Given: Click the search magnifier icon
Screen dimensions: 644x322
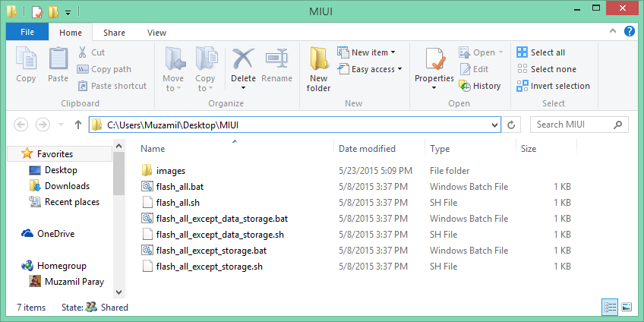Looking at the screenshot, I should pyautogui.click(x=617, y=125).
